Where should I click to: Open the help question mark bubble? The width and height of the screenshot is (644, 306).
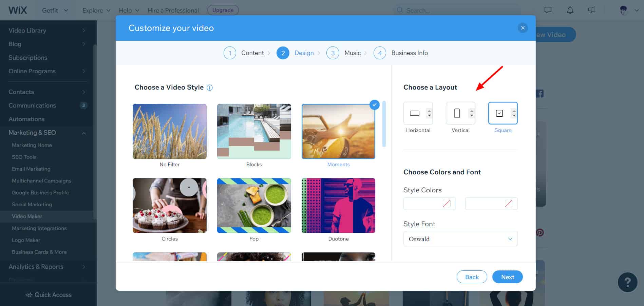click(627, 282)
